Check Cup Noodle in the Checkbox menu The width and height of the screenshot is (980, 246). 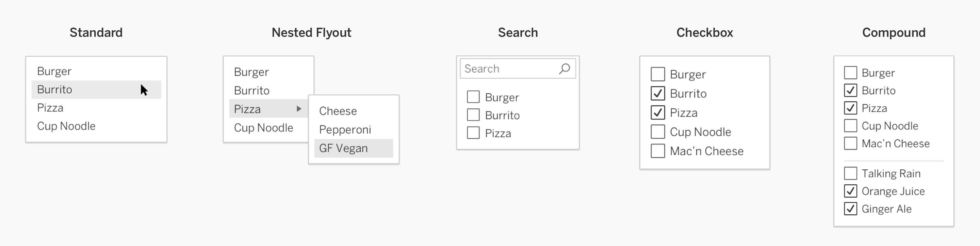658,132
